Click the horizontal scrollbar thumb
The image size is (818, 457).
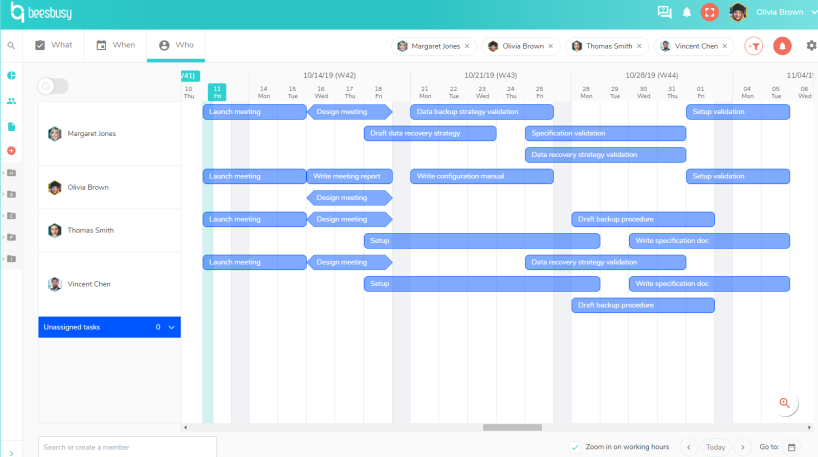coord(512,427)
